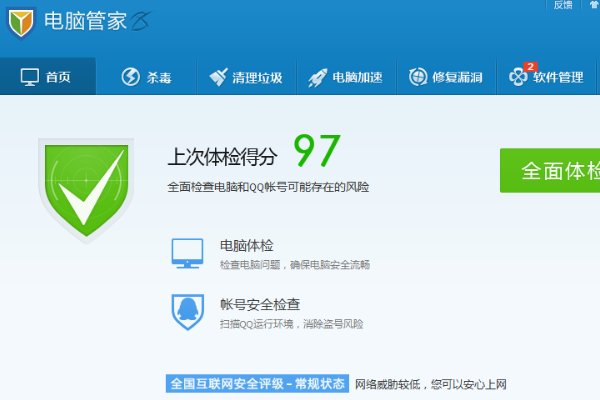
Task: Click the large green checkmark shield
Action: (86, 190)
